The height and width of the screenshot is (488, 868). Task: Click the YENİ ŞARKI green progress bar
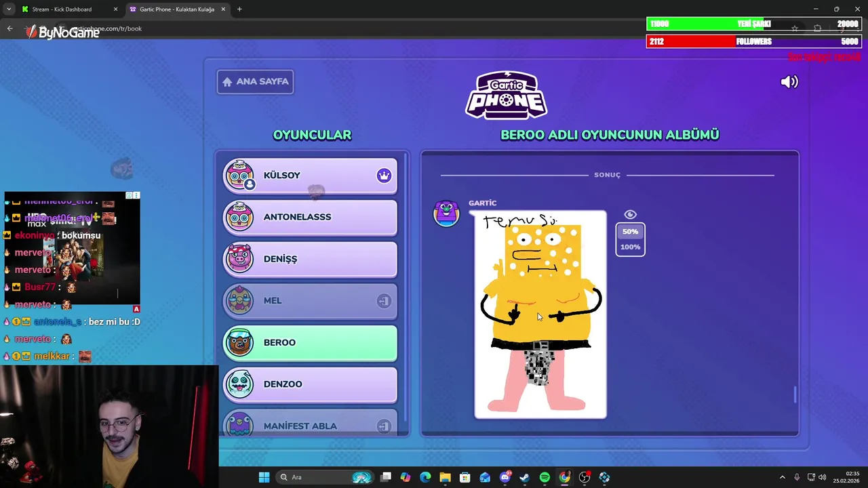coord(753,24)
